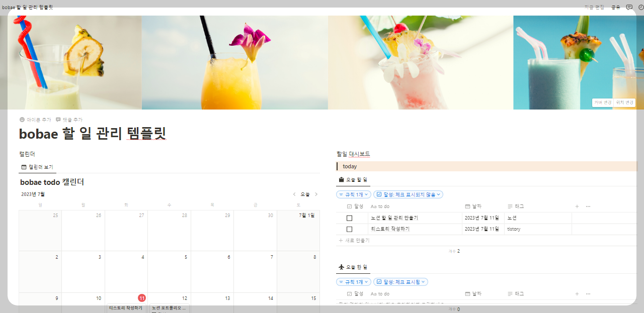
Task: Click the page title bobae 할 일 관리 템플릿
Action: (x=93, y=134)
